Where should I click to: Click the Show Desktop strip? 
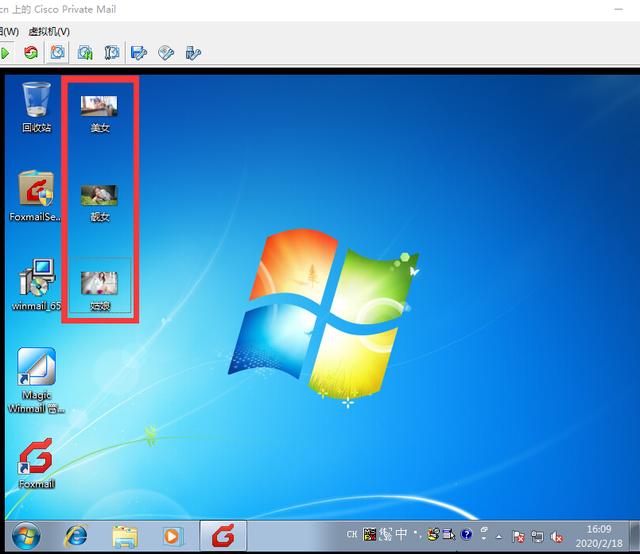coord(635,536)
